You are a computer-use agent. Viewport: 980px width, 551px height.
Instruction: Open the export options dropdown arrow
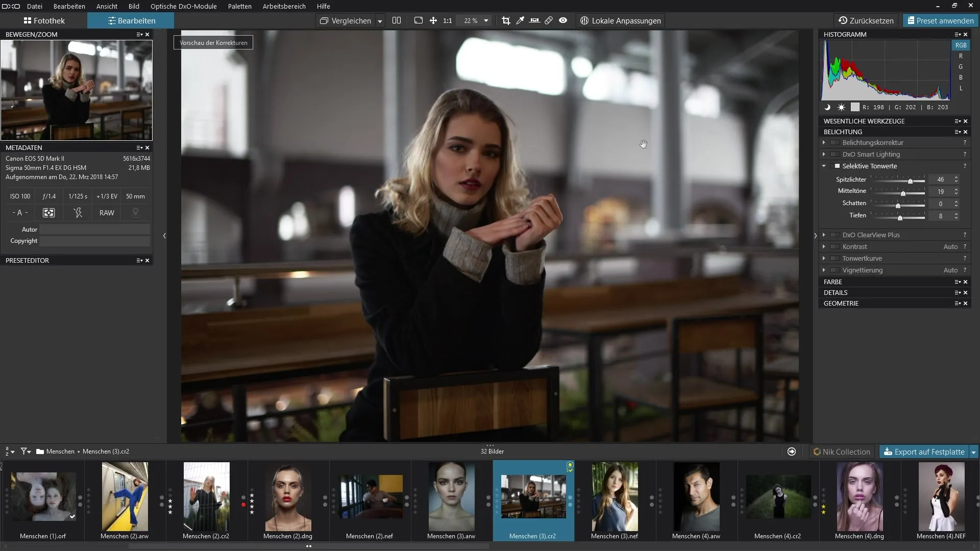[973, 452]
